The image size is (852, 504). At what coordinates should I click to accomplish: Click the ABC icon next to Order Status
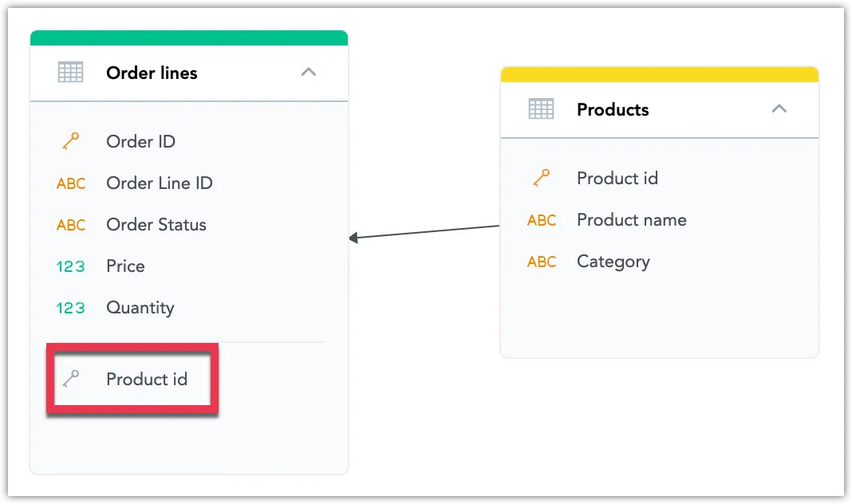tap(70, 225)
